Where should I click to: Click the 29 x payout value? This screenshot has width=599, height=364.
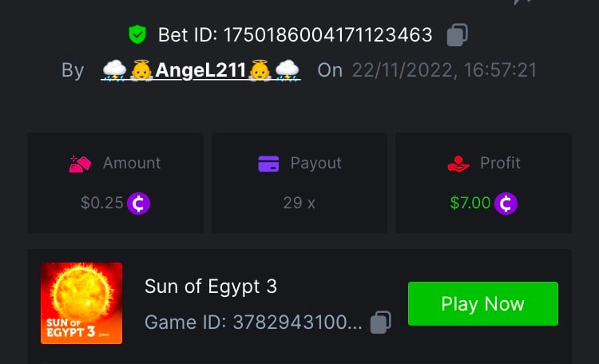point(299,204)
